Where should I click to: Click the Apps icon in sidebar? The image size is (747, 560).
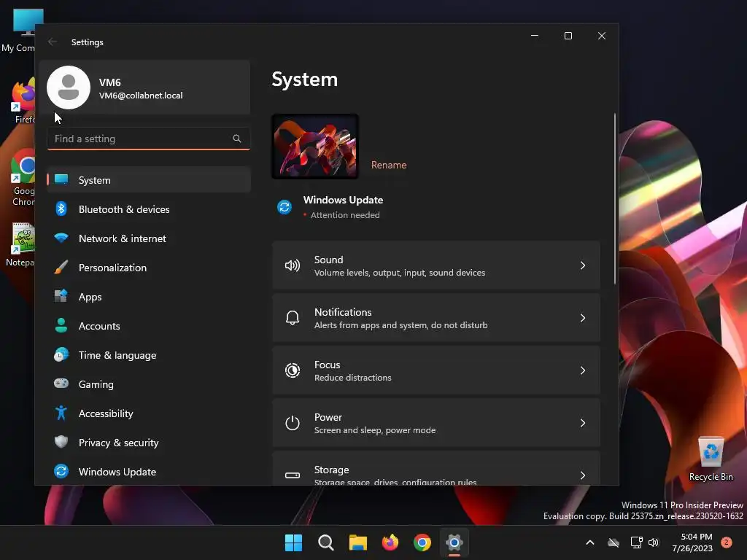(61, 296)
